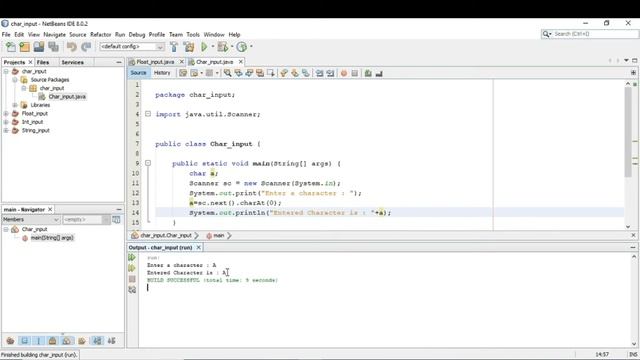Click the Last Edit icon in editor toolbar
This screenshot has height=360, width=640.
(x=183, y=73)
